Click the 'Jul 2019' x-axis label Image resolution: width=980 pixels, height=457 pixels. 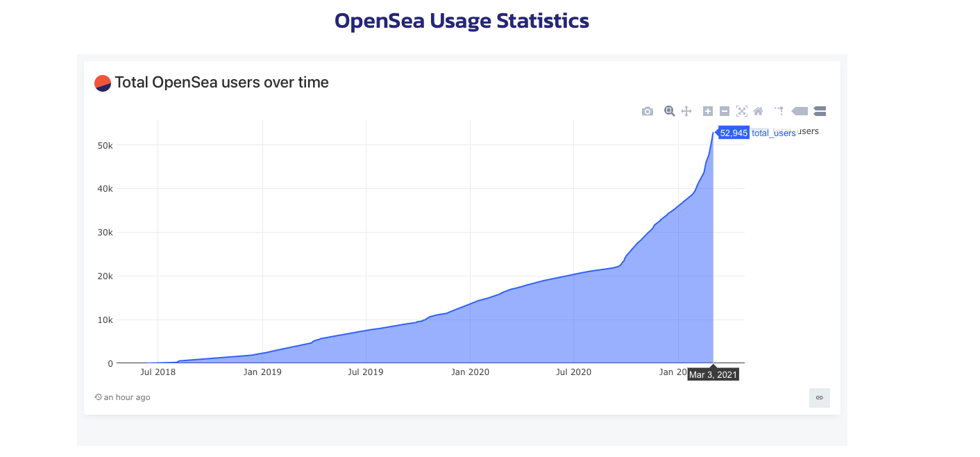coord(365,372)
